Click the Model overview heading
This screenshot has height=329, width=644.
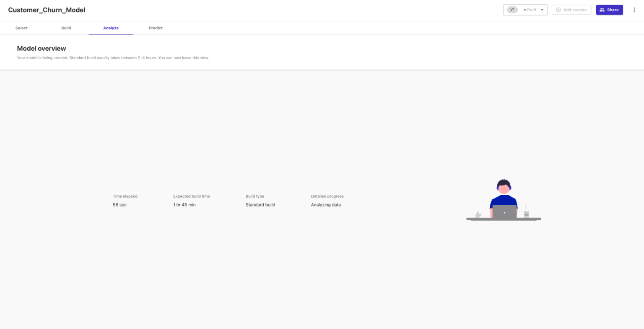click(41, 48)
